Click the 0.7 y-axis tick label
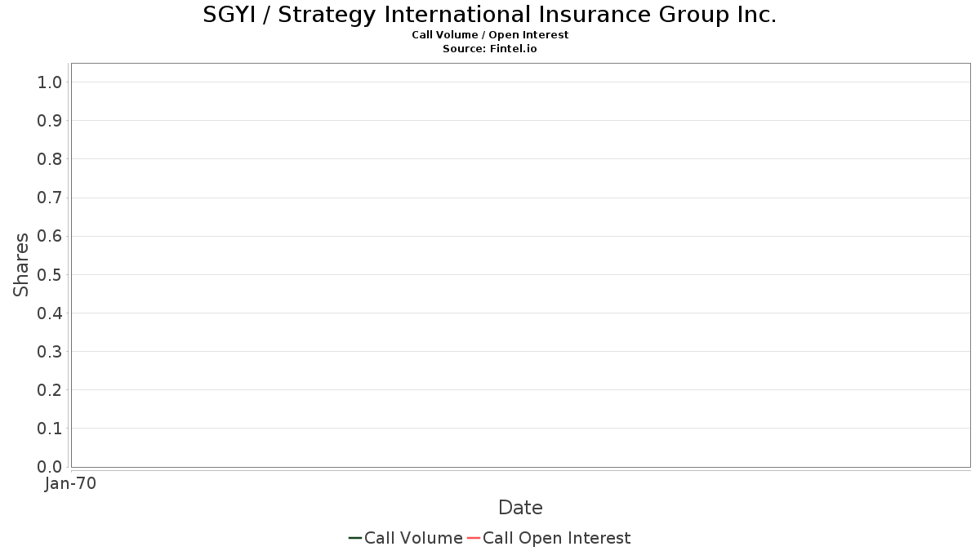The height and width of the screenshot is (551, 980). click(x=50, y=198)
